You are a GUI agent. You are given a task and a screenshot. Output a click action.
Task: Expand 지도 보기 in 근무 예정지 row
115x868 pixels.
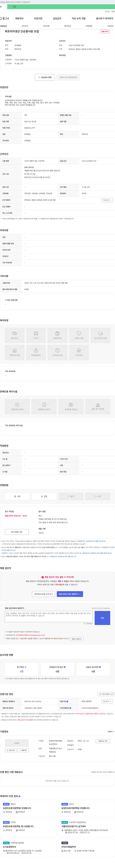(107, 200)
